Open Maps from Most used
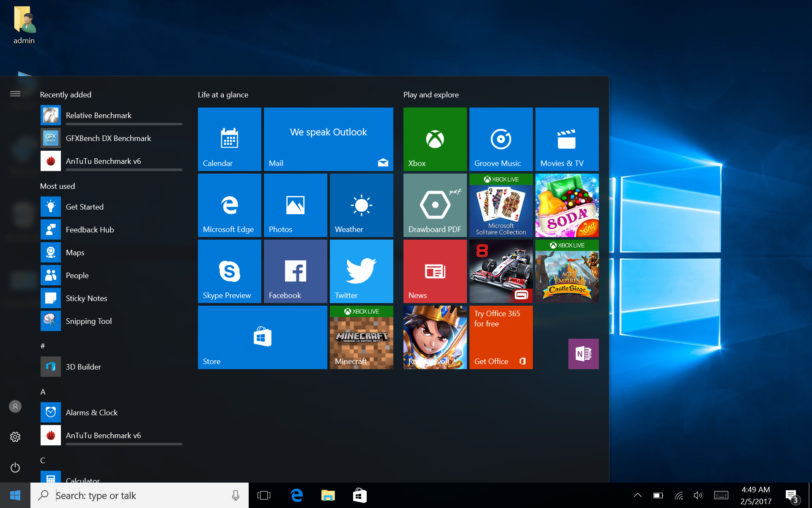The height and width of the screenshot is (508, 812). coord(111,252)
